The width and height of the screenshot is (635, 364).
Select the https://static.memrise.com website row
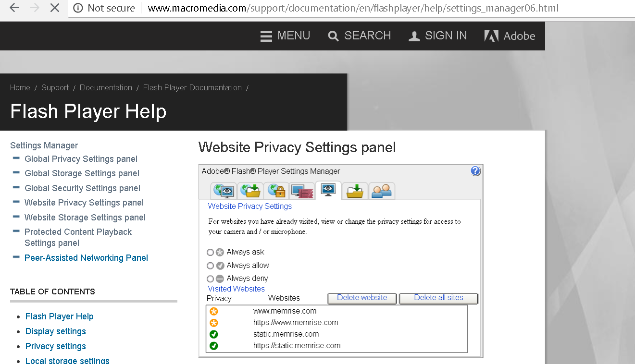click(336, 346)
